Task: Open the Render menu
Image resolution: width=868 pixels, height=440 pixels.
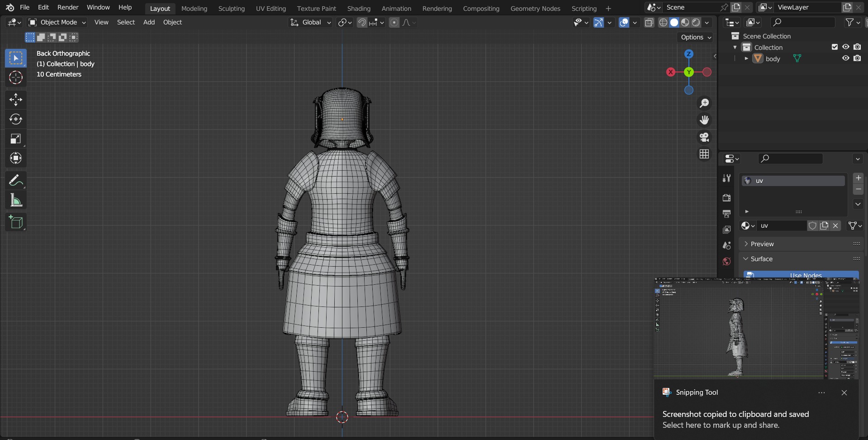Action: coord(68,7)
